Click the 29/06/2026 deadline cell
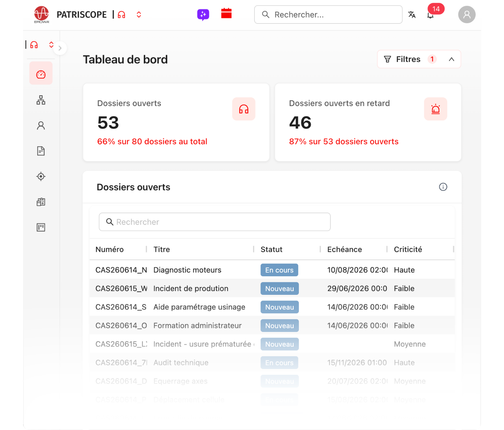This screenshot has width=504, height=430. pos(357,289)
